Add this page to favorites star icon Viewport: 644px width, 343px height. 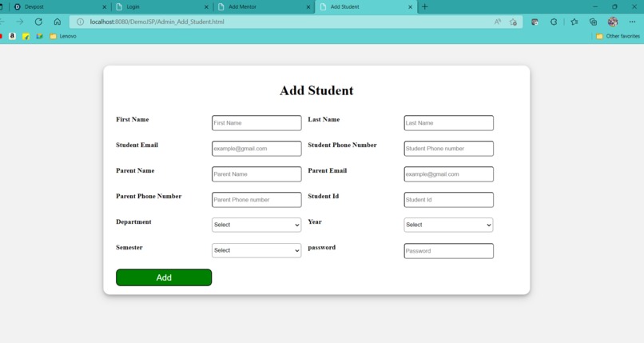point(513,22)
